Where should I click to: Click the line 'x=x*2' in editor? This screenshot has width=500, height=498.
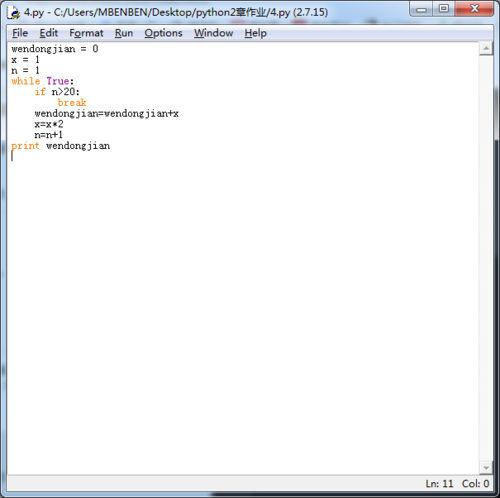tap(49, 124)
